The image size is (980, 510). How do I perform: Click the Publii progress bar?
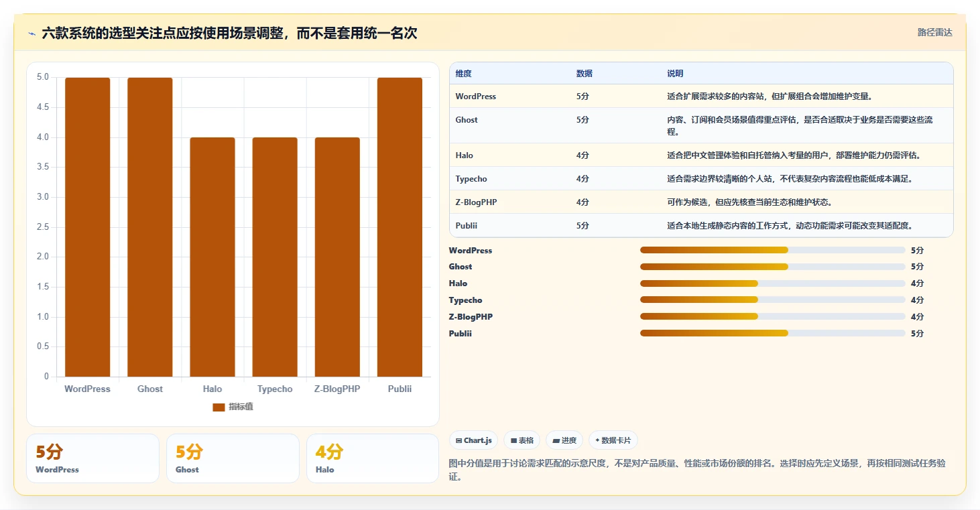pyautogui.click(x=773, y=333)
